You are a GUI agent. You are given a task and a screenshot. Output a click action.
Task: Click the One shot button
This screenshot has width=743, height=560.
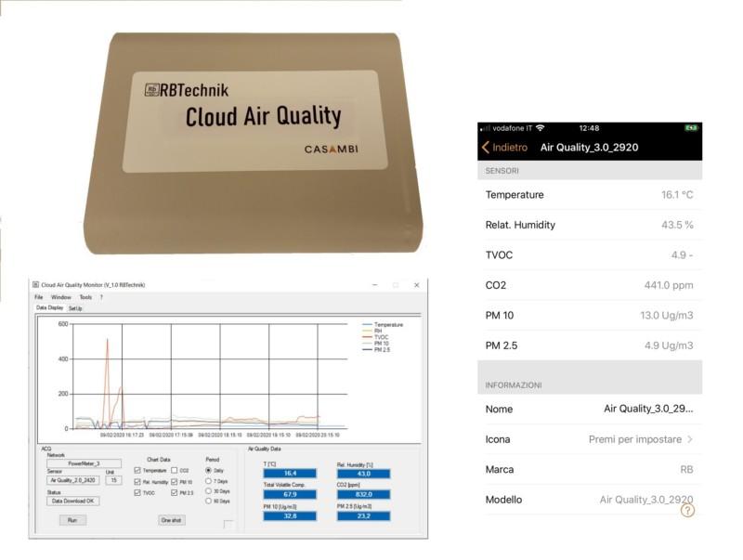172,520
